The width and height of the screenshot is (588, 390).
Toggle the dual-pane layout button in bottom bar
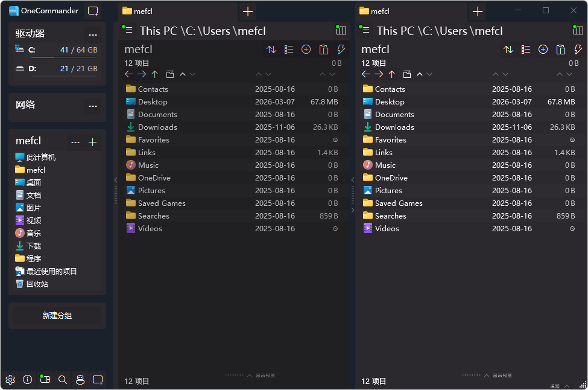pyautogui.click(x=45, y=380)
